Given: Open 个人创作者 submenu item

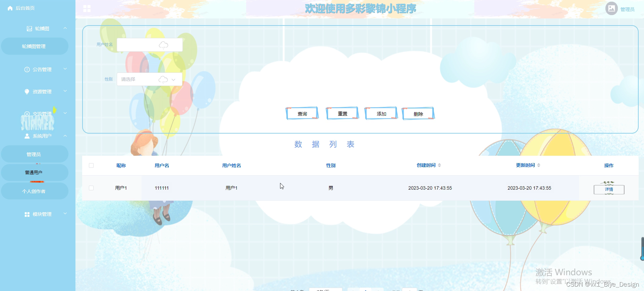Looking at the screenshot, I should (35, 191).
